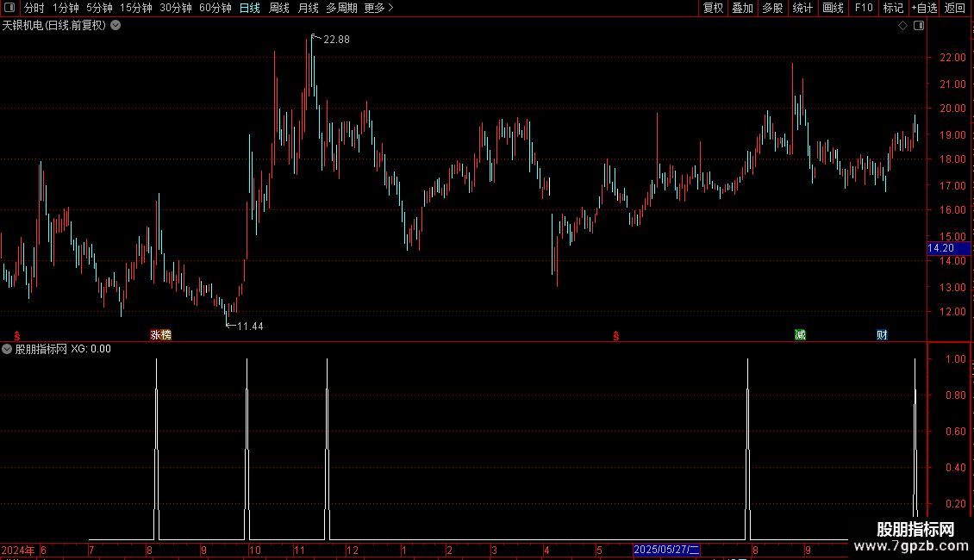Screen dimensions: 974x560
Task: Click the 复权 adjustment button
Action: tap(713, 8)
